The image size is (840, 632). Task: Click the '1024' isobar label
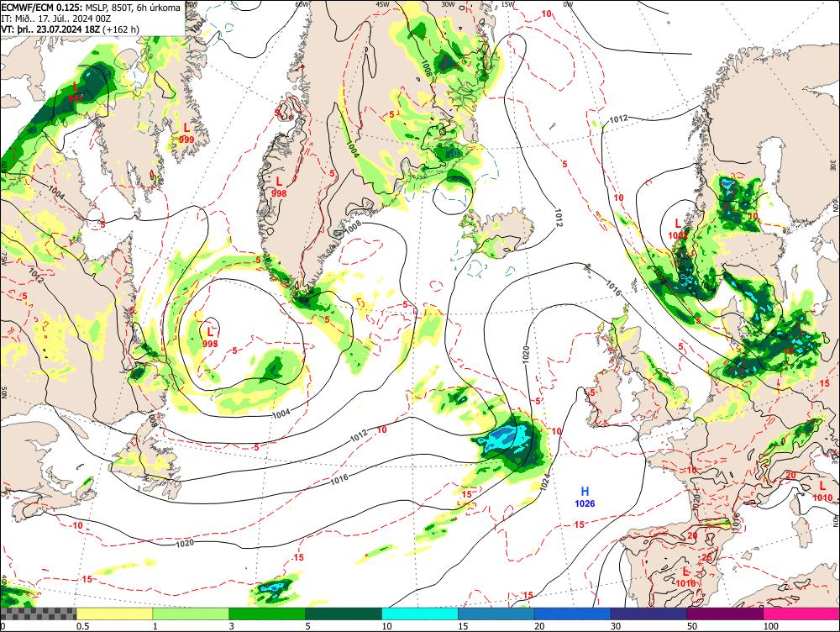tap(545, 481)
